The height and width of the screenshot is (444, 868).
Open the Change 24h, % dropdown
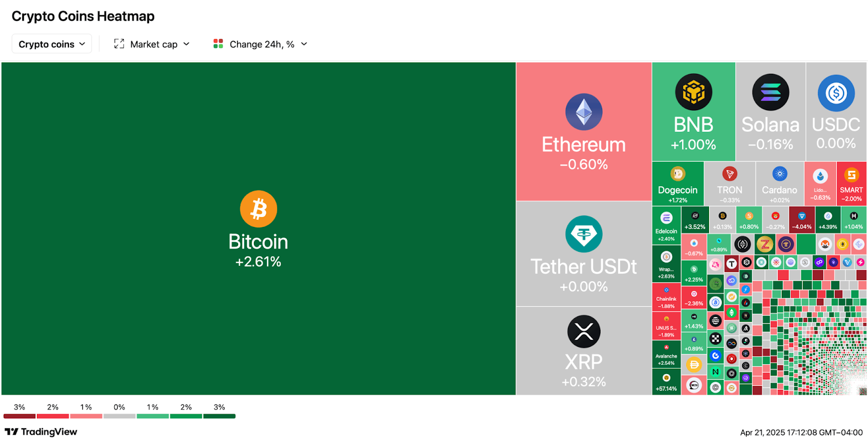(261, 44)
